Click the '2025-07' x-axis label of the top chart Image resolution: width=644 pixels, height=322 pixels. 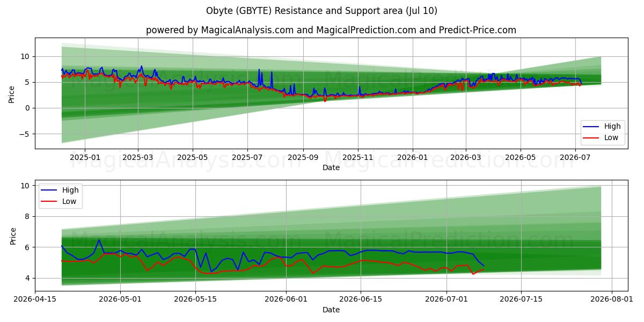pyautogui.click(x=247, y=158)
